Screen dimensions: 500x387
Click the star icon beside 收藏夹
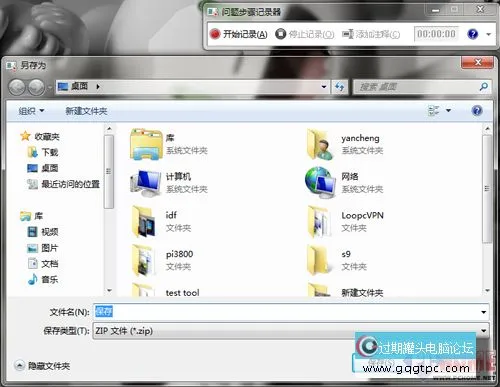[x=25, y=136]
